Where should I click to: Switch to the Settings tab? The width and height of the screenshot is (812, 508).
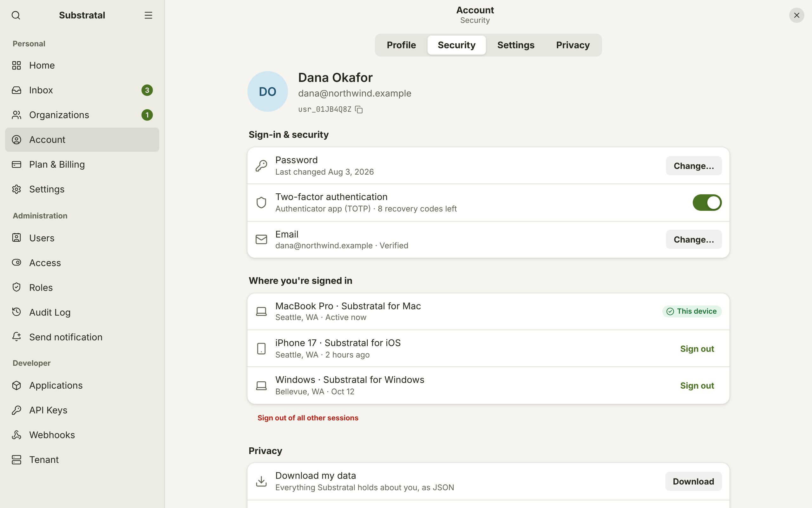tap(515, 45)
